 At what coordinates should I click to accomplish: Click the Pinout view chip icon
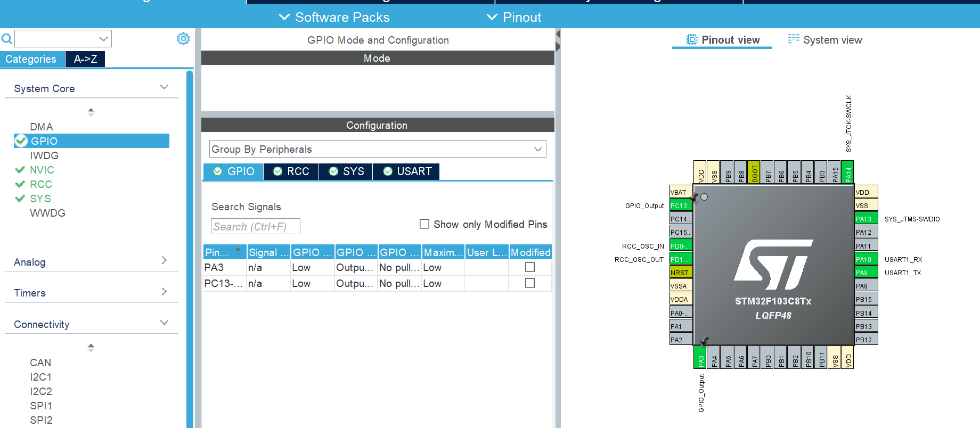[692, 40]
